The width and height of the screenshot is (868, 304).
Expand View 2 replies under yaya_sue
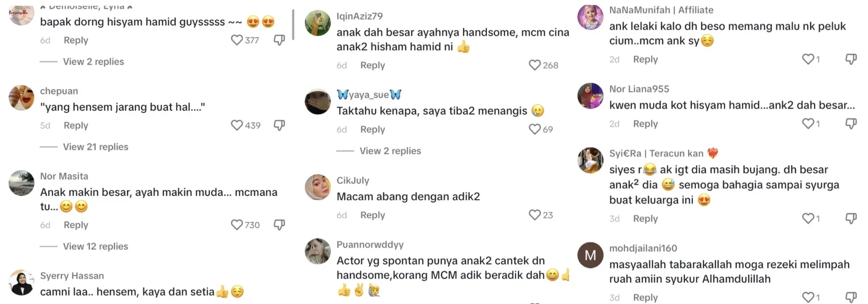391,151
